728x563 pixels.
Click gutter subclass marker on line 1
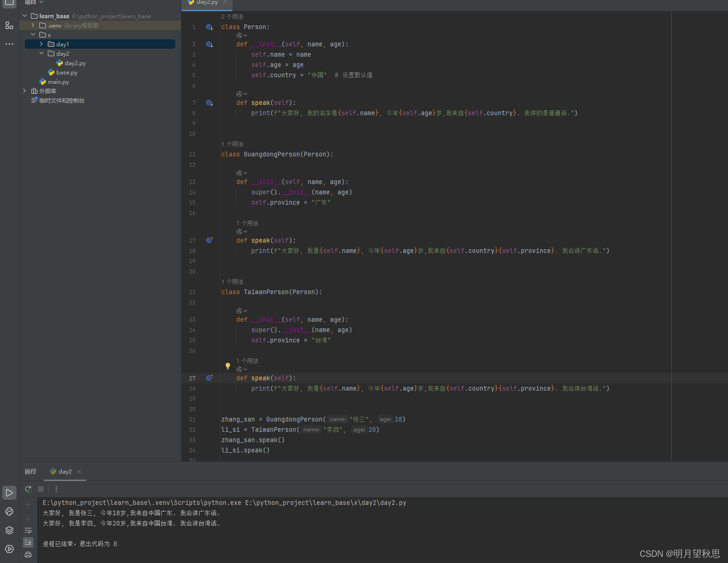pos(210,27)
